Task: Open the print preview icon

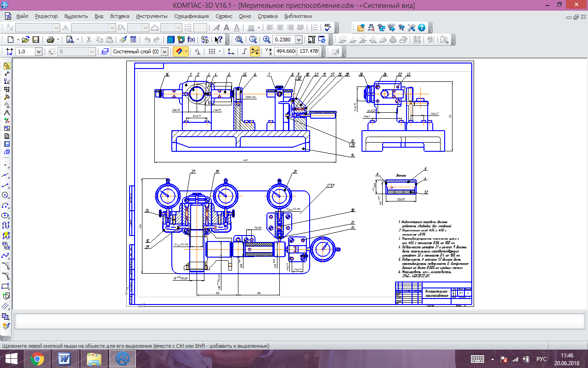Action: 70,40
